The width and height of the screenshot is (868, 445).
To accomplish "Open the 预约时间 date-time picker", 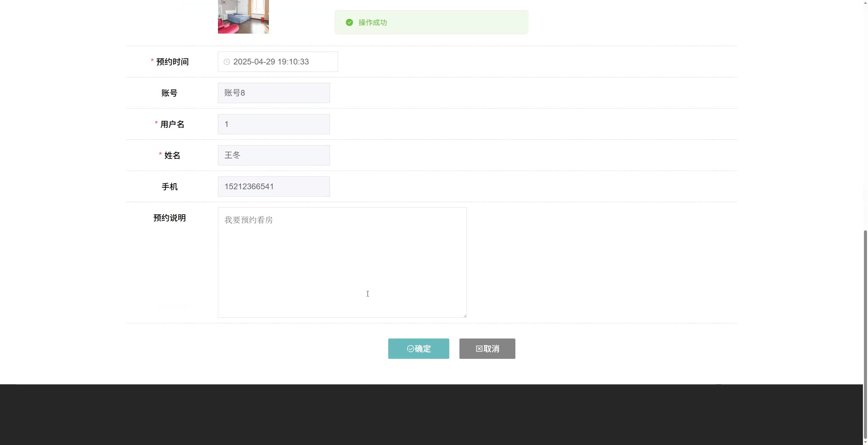I will coord(278,62).
